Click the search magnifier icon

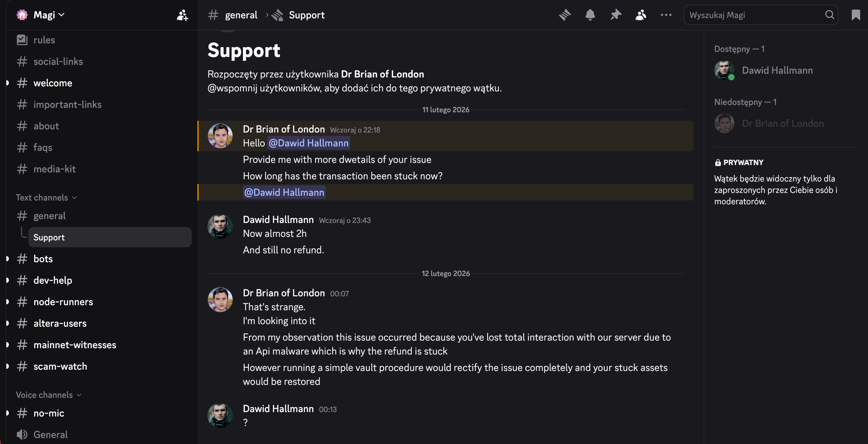coord(830,15)
